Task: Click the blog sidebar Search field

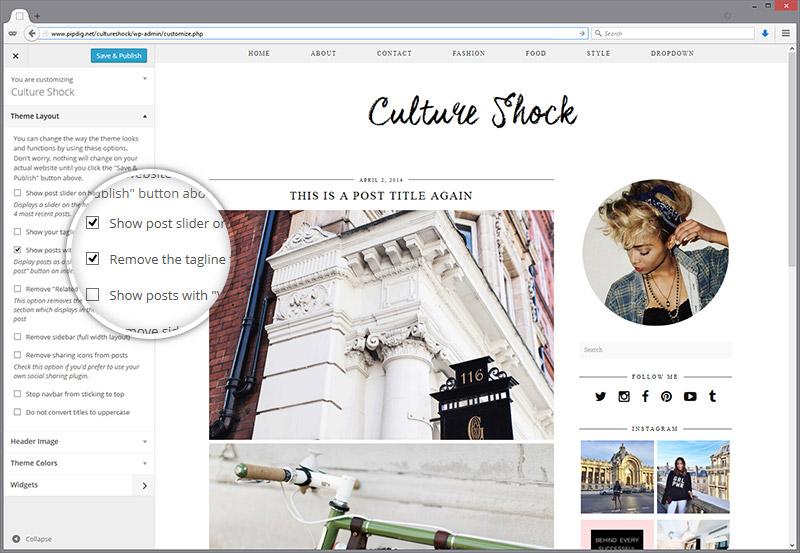Action: pyautogui.click(x=655, y=349)
